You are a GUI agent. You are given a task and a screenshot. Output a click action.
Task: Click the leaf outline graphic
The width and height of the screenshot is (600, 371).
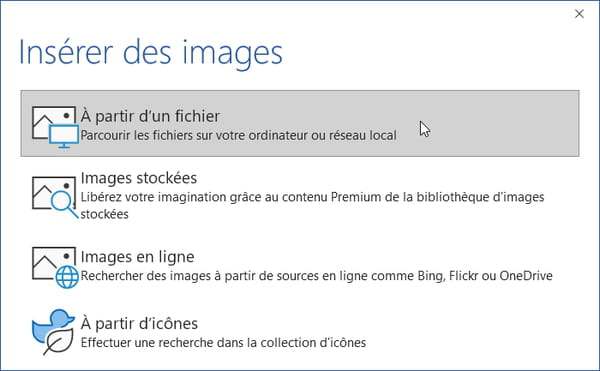(59, 342)
